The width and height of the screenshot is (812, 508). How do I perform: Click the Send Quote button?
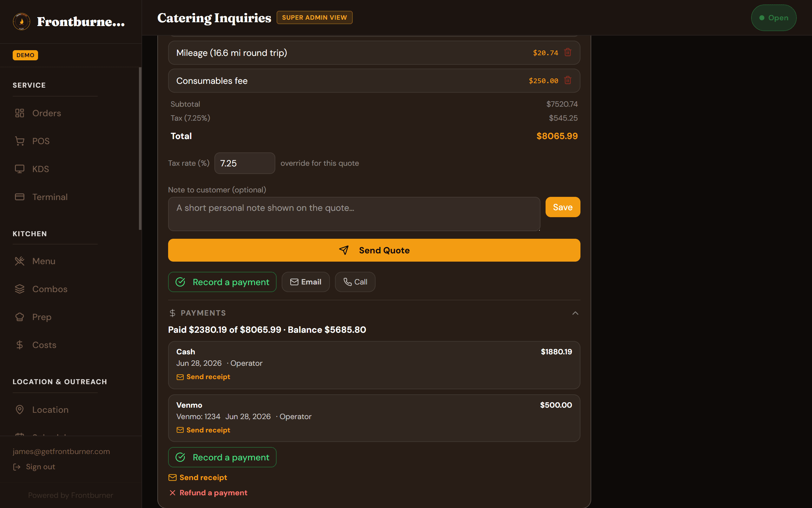tap(374, 250)
